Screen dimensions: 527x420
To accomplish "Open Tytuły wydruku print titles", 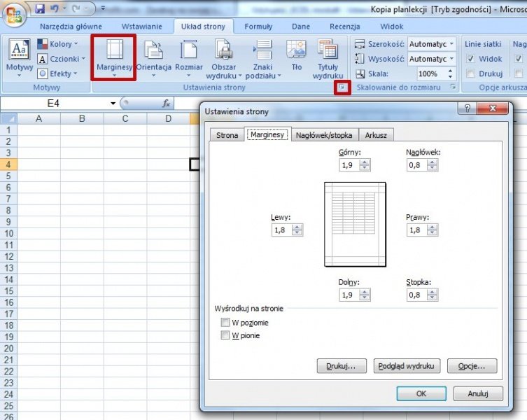I will [x=328, y=56].
